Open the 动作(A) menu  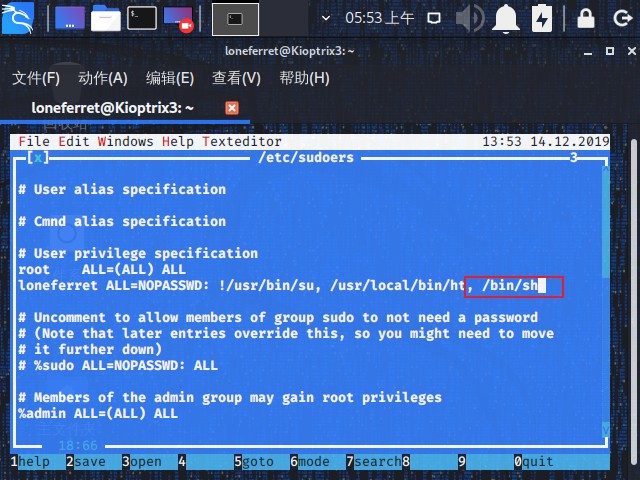tap(103, 78)
